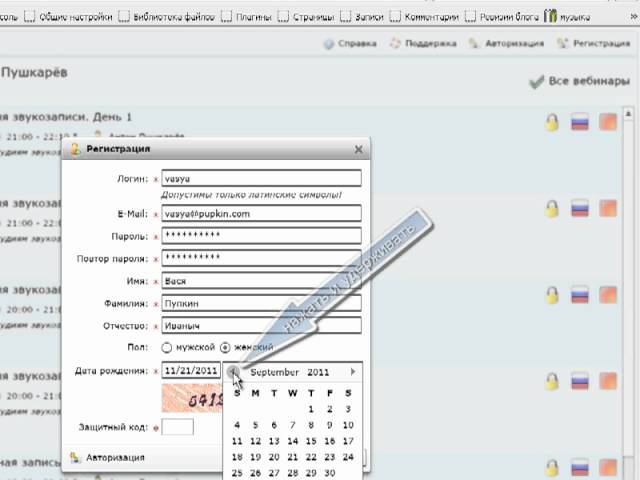
Task: Open the Справка help link
Action: click(350, 43)
